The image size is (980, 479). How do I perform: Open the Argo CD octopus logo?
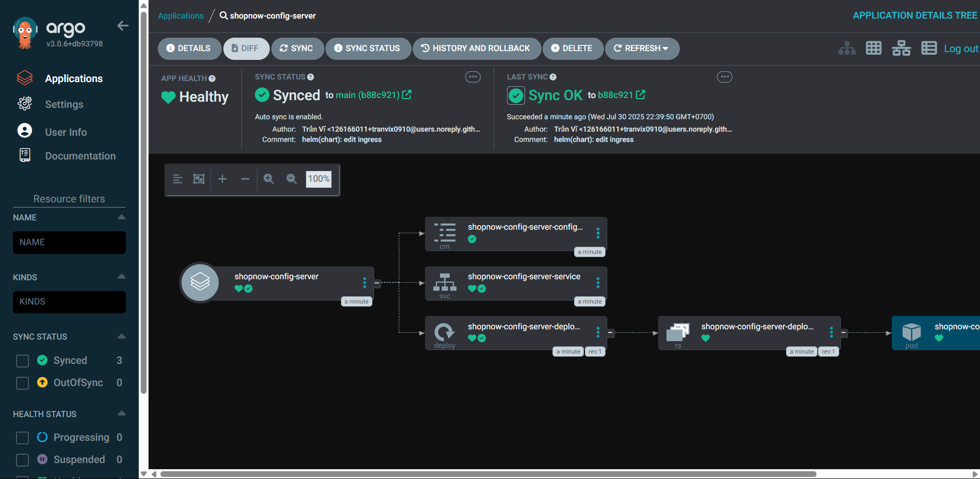tap(25, 32)
